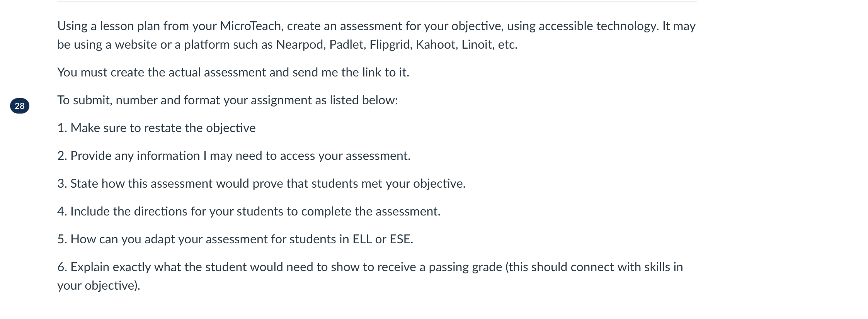Click the sentence 'You must create the actual assessment'
Image resolution: width=868 pixels, height=319 pixels.
(233, 72)
